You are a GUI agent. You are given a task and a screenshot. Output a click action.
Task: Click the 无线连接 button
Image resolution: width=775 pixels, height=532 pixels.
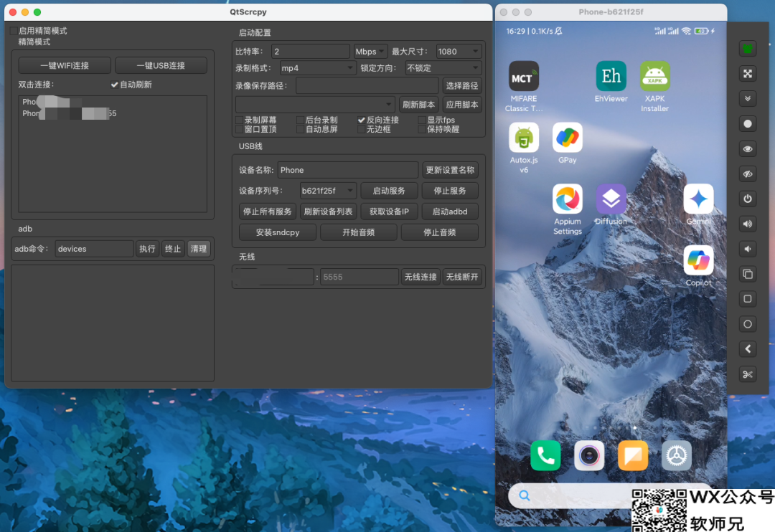(421, 277)
